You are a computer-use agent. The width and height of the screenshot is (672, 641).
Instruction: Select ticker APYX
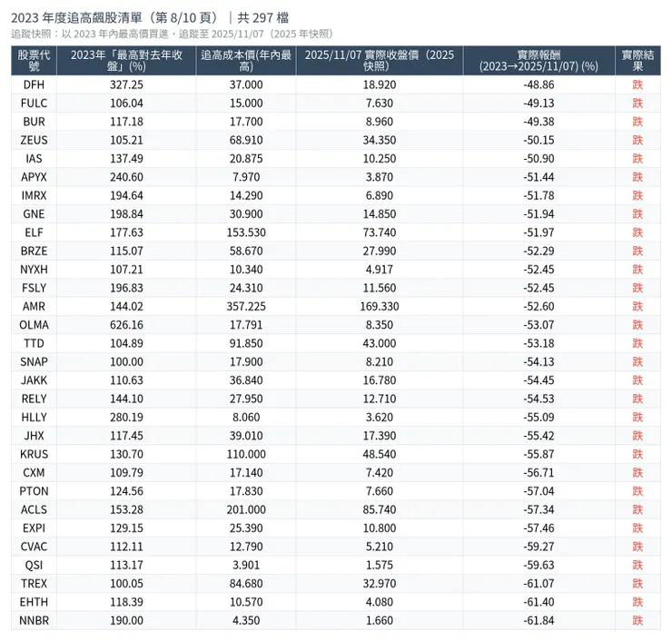(34, 177)
